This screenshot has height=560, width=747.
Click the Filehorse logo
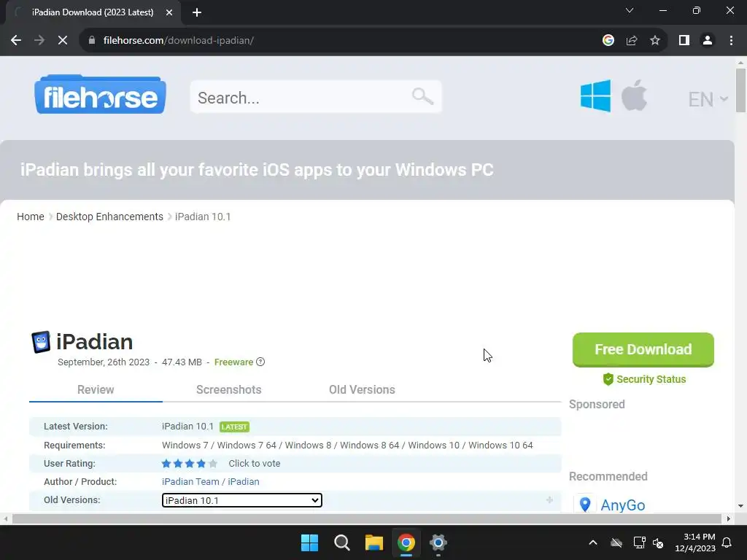[x=100, y=95]
